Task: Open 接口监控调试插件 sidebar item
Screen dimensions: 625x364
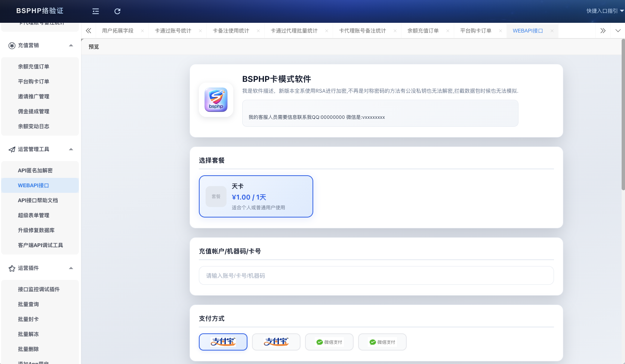Action: pos(40,289)
